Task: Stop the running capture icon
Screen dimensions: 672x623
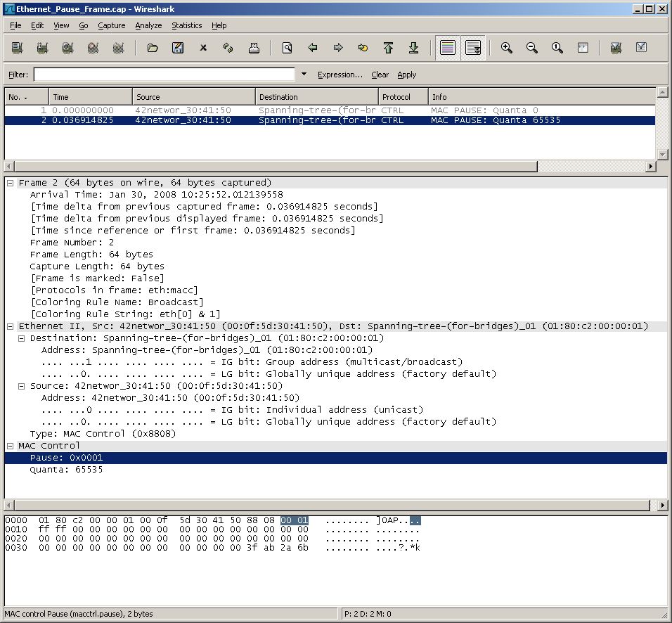Action: coord(93,48)
